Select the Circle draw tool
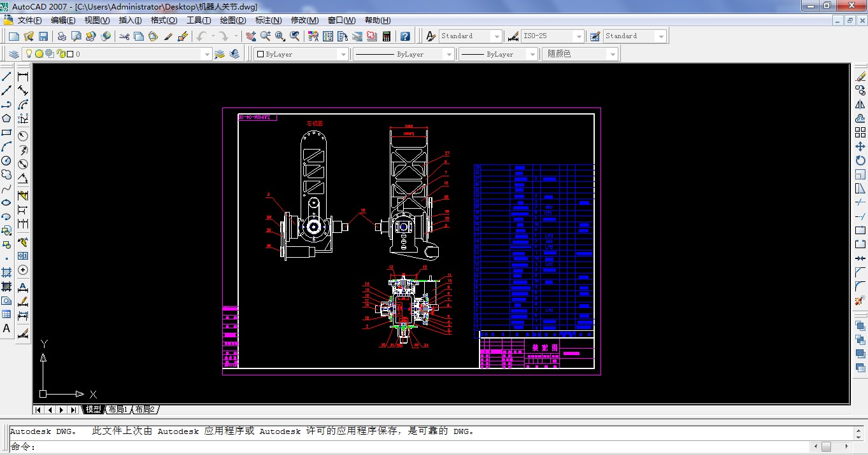Viewport: 868px width, 455px height. (6, 160)
